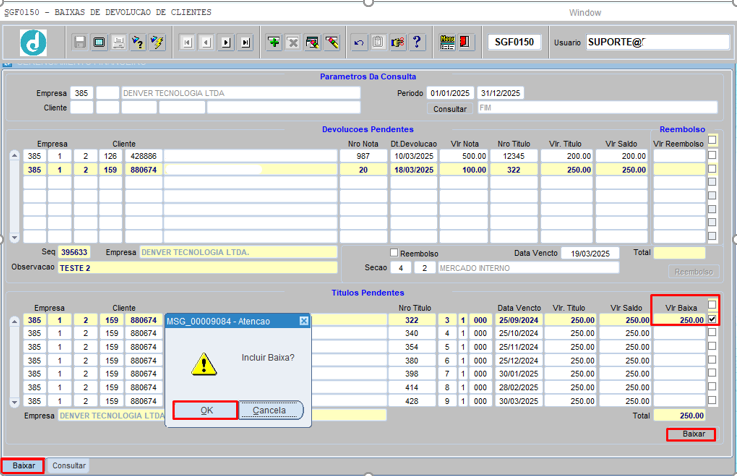The image size is (737, 476).
Task: Select the Baixar tab at bottom left
Action: [x=23, y=466]
